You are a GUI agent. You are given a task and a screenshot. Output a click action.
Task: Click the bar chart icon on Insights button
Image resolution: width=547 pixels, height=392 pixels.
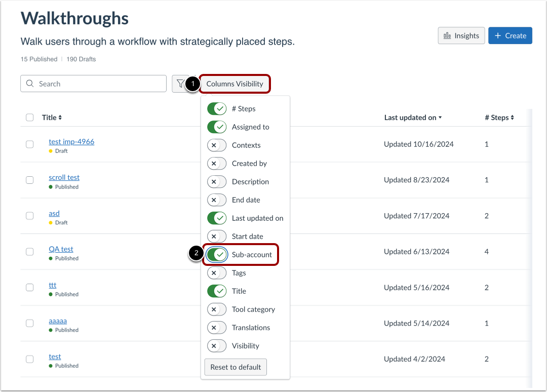coord(448,35)
